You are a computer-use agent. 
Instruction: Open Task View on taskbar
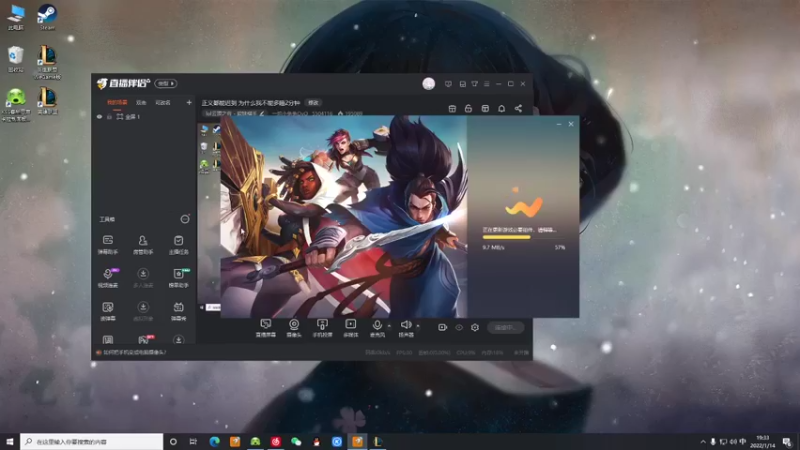pyautogui.click(x=193, y=441)
